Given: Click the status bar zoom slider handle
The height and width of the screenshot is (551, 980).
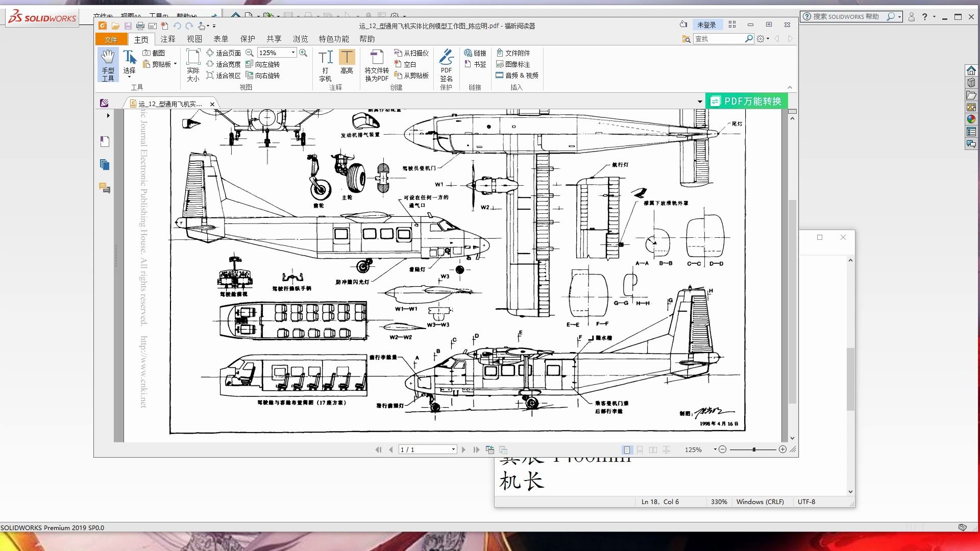Looking at the screenshot, I should [x=754, y=449].
